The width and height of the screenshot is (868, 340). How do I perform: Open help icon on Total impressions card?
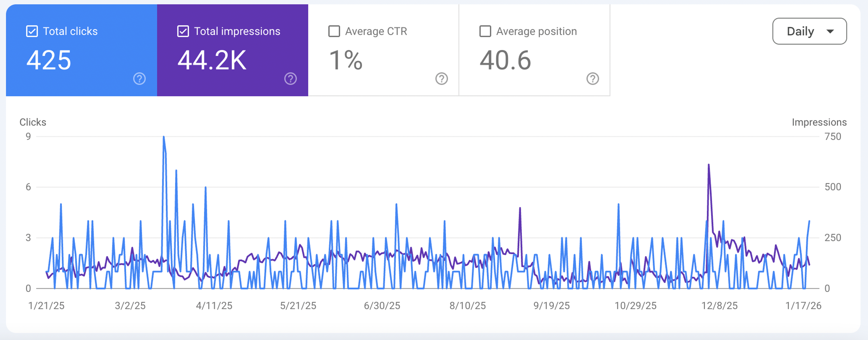(290, 78)
